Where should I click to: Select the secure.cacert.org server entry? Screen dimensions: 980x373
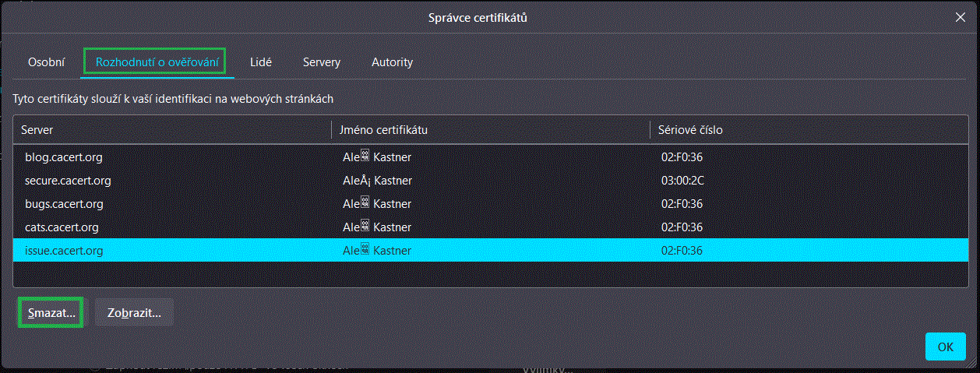click(68, 181)
